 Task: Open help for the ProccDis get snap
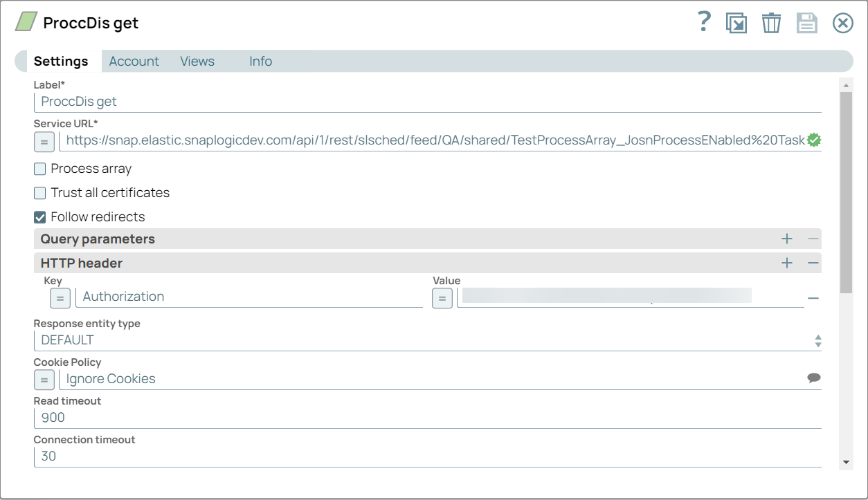[x=703, y=22]
